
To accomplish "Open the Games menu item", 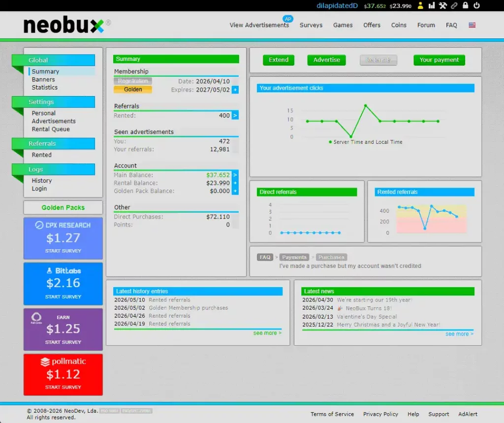I will click(343, 25).
